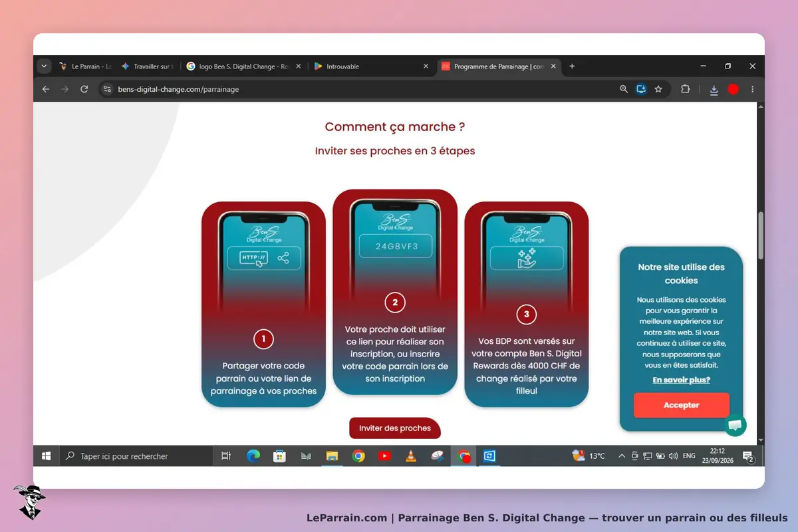Image resolution: width=798 pixels, height=532 pixels.
Task: Launch VLC media player from taskbar
Action: coord(411,456)
